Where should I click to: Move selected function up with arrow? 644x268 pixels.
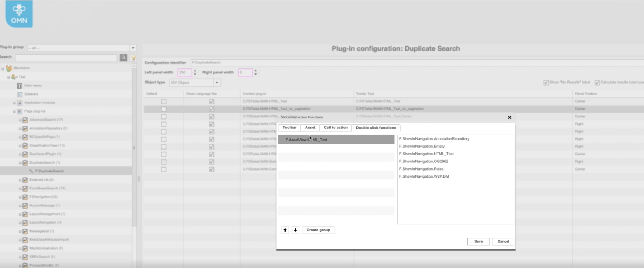tap(285, 230)
